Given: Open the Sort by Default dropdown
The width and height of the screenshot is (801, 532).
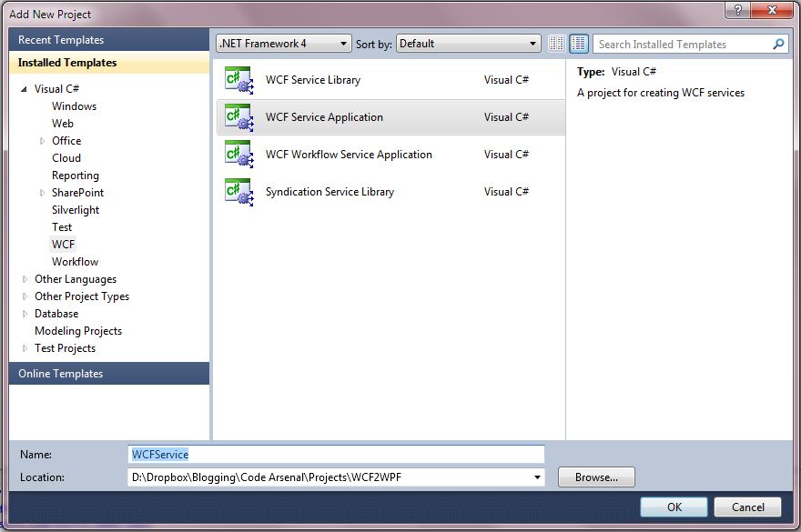Looking at the screenshot, I should click(469, 44).
